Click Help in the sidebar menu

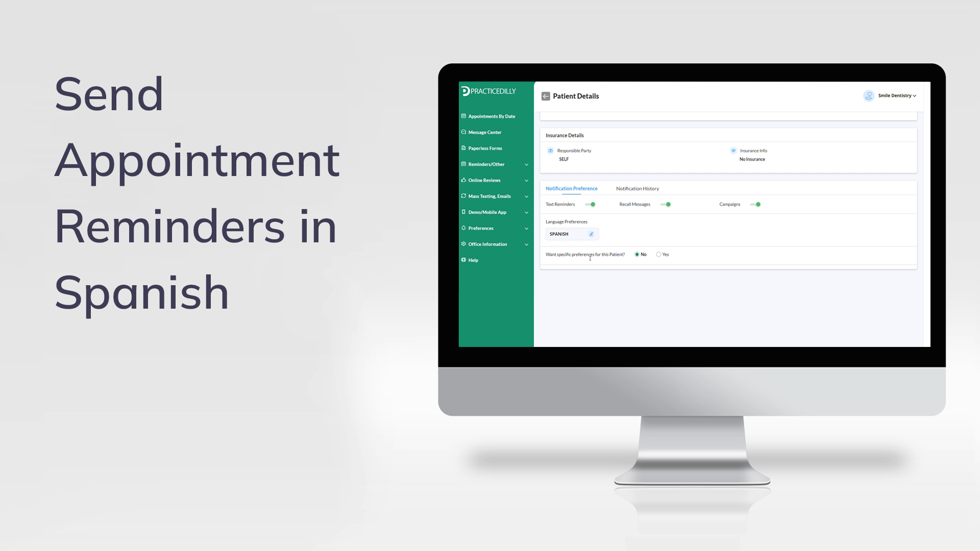point(473,260)
